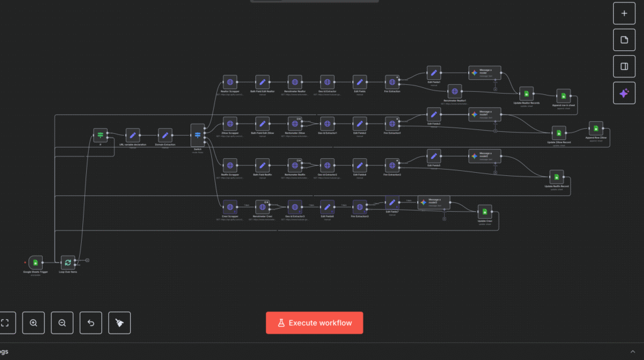Expand the logs panel chevron

pos(633,351)
